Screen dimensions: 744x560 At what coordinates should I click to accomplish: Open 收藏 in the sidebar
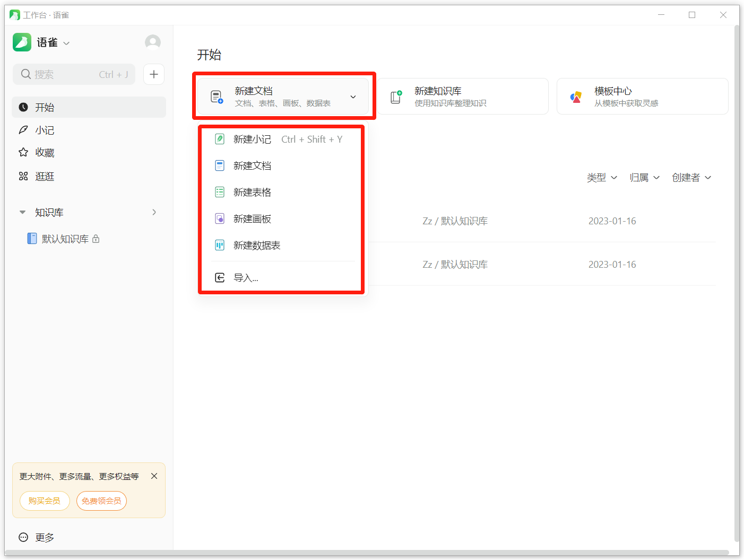pos(89,153)
